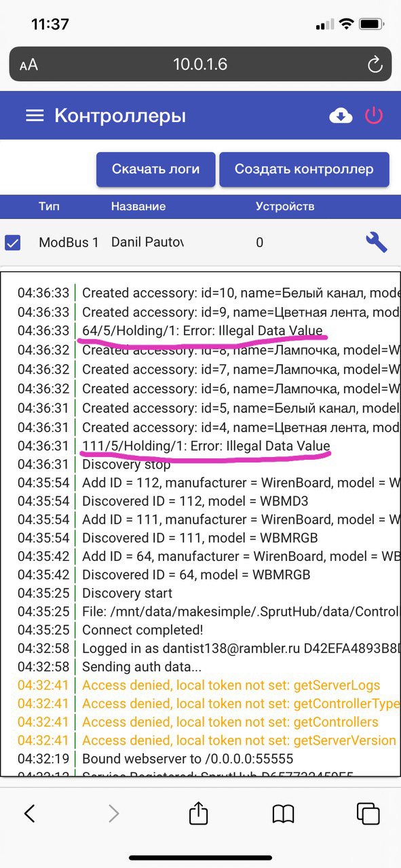Click Access denied getServerLogs warning line
Image resolution: width=401 pixels, height=868 pixels.
point(231,685)
